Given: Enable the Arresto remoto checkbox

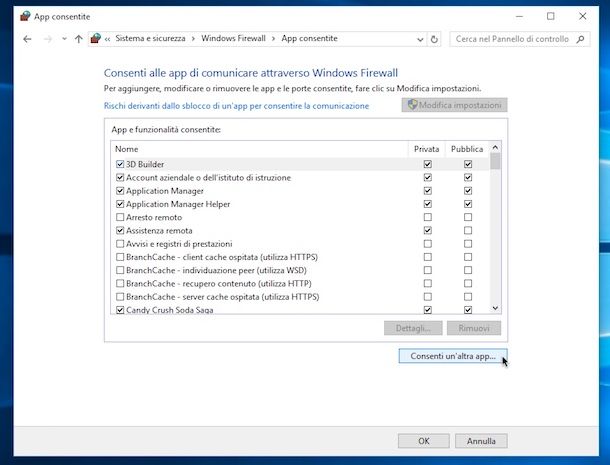Looking at the screenshot, I should point(120,217).
